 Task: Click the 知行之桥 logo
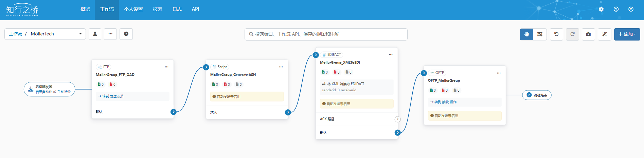(22, 10)
